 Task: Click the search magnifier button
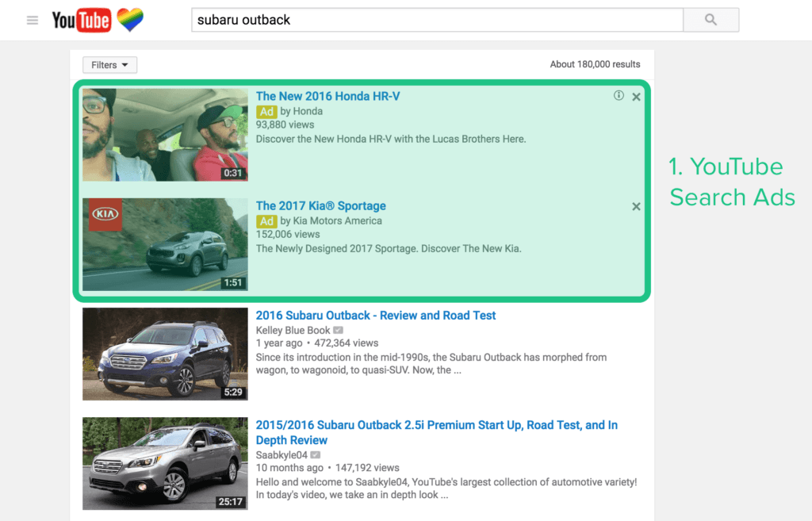[x=710, y=20]
